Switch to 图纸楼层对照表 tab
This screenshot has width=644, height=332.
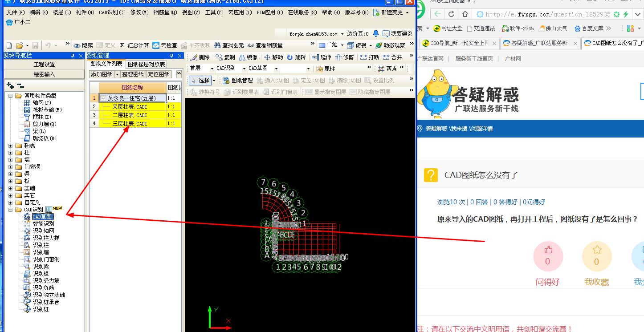click(x=147, y=64)
